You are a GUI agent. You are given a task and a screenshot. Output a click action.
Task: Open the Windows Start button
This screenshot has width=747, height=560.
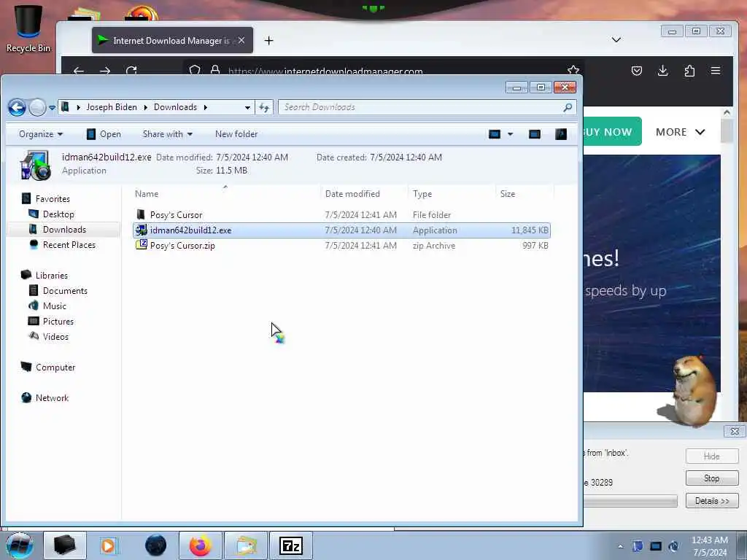[x=19, y=545]
